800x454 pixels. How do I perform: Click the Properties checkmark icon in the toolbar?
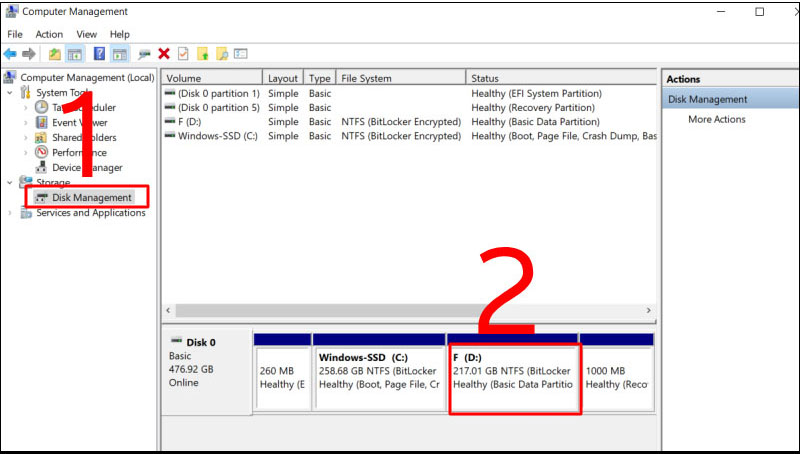tap(182, 54)
